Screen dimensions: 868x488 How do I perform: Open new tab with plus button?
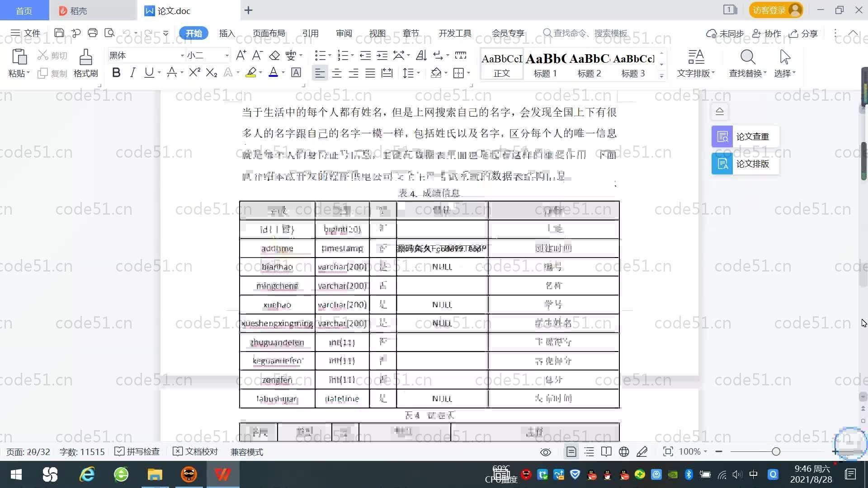point(248,10)
